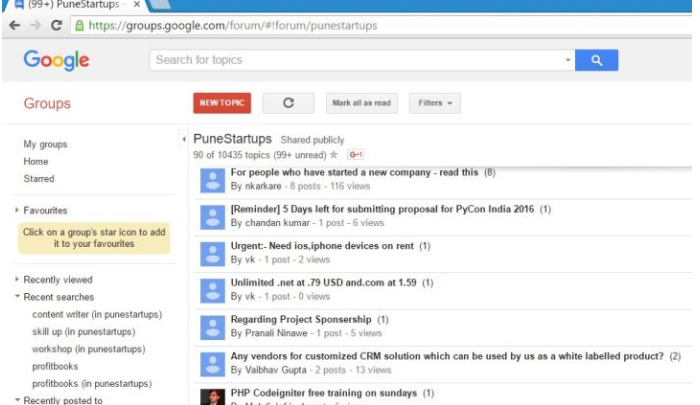700x405 pixels.
Task: Open Regarding Project Sponsorship topic
Action: 301,319
